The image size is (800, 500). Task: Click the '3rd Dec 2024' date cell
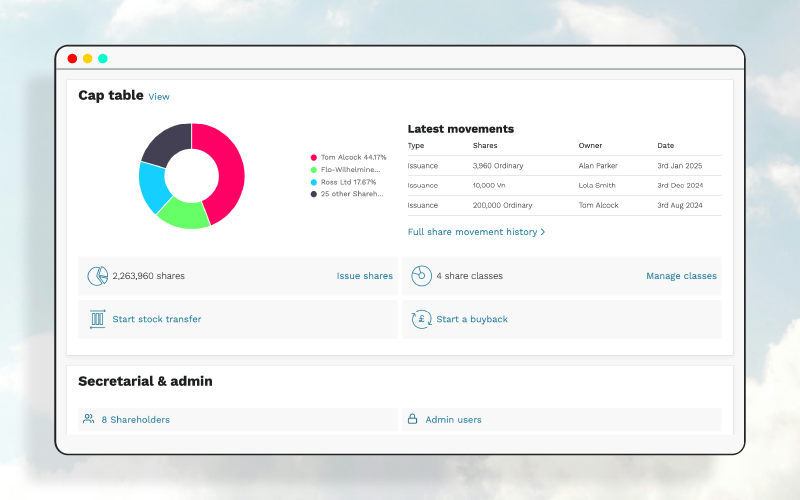(x=680, y=186)
